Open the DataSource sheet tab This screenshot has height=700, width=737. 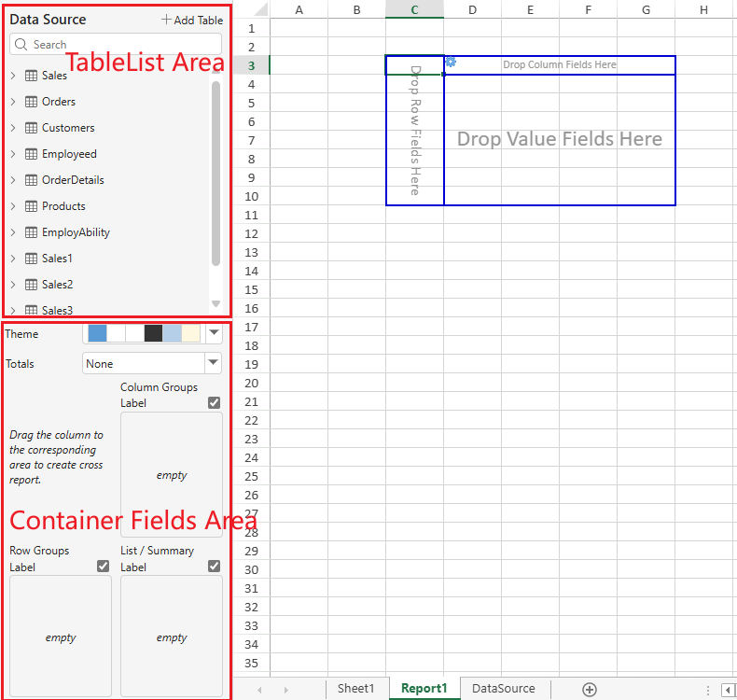click(x=503, y=689)
